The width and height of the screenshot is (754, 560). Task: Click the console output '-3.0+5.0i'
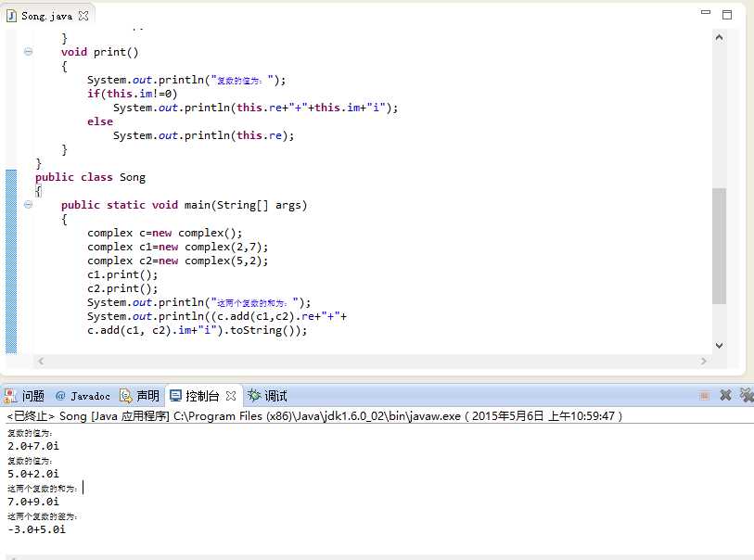(x=36, y=529)
